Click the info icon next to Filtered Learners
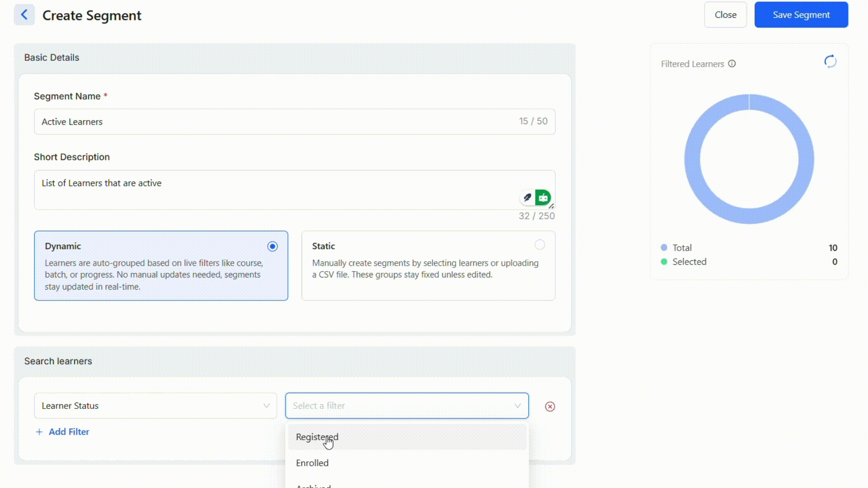This screenshot has height=488, width=868. (x=732, y=64)
